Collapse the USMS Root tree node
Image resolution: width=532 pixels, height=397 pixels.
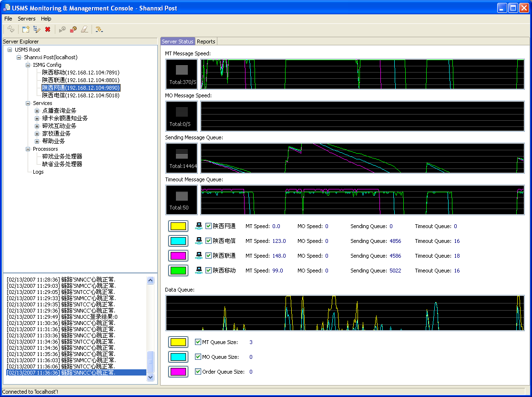(x=10, y=50)
